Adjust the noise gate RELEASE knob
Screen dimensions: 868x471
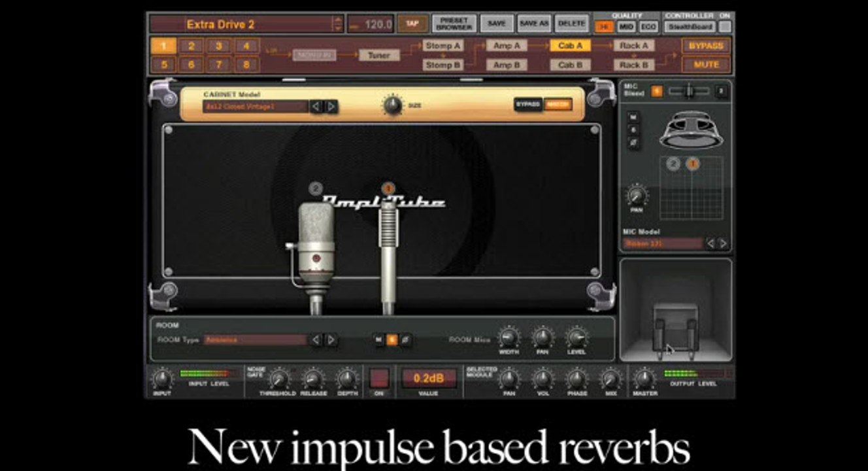point(313,379)
